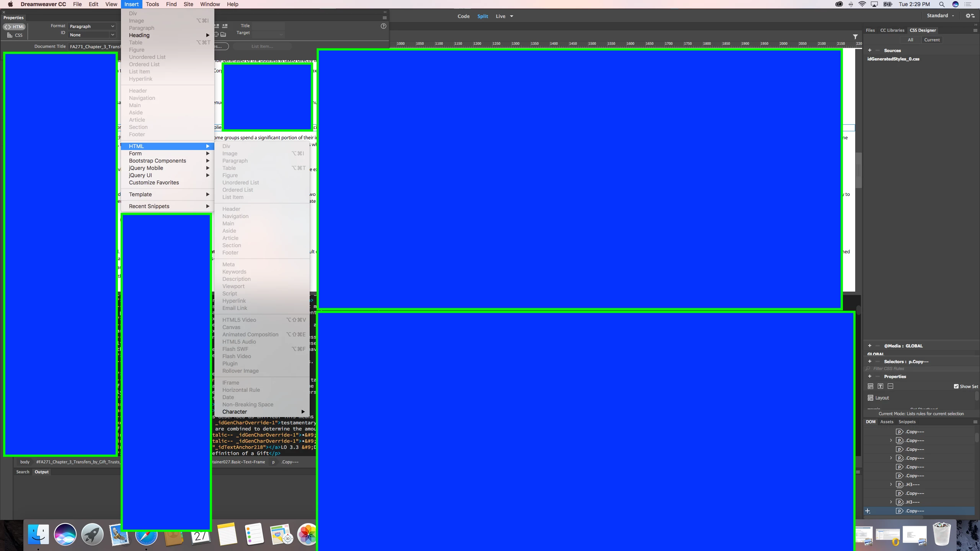This screenshot has width=980, height=551.
Task: Click the add selector plus icon
Action: (x=869, y=362)
